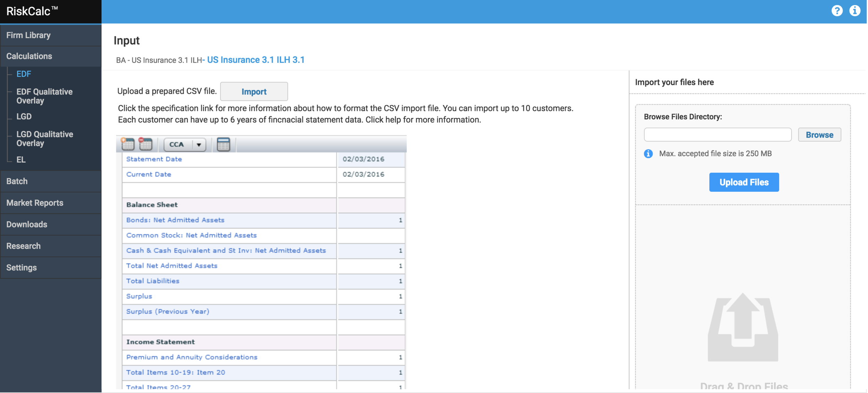Click the info icon in top bar

click(x=854, y=11)
